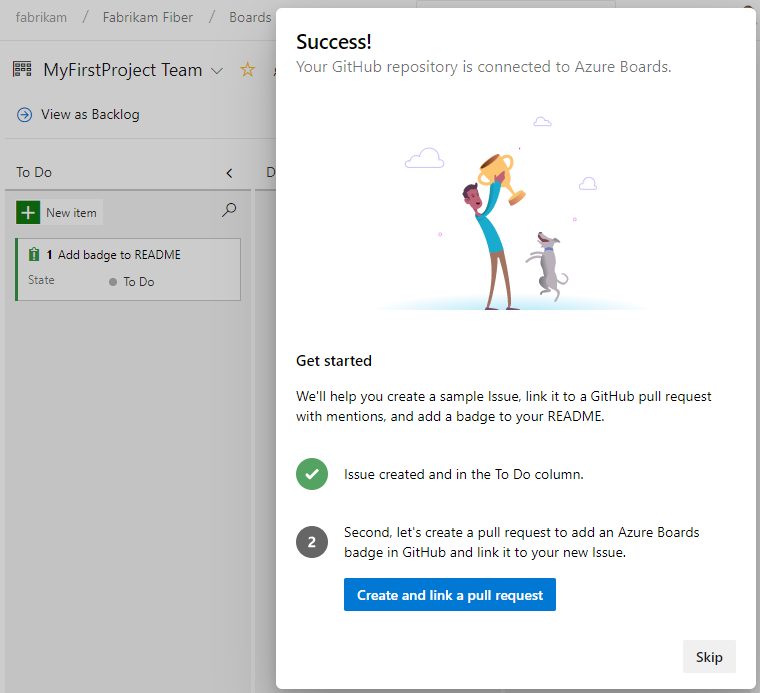The height and width of the screenshot is (693, 760).
Task: Switch to View as Backlog
Action: (x=90, y=114)
